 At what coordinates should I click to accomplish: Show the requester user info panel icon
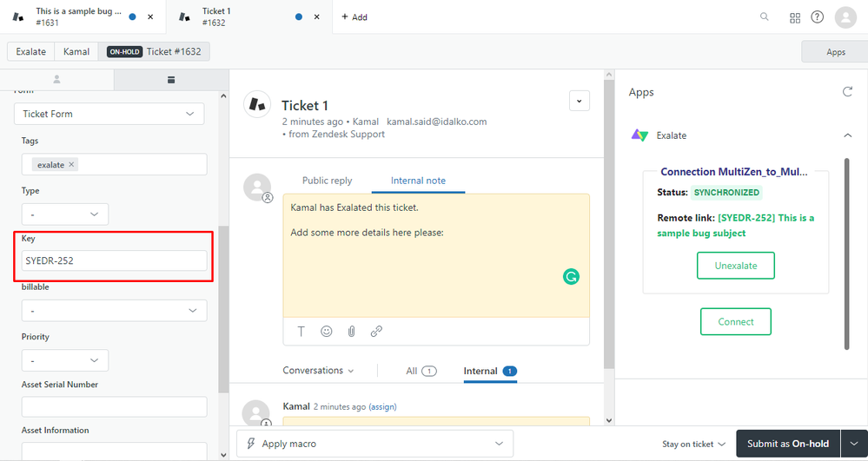[x=56, y=80]
